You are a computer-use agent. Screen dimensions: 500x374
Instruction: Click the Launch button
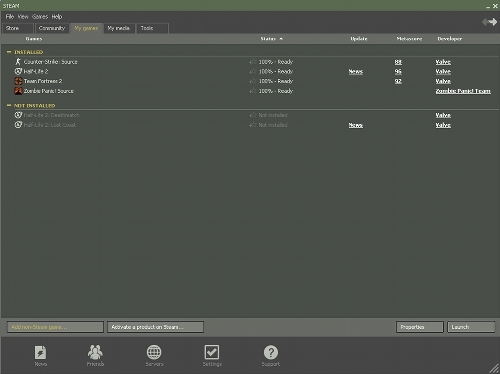[471, 327]
